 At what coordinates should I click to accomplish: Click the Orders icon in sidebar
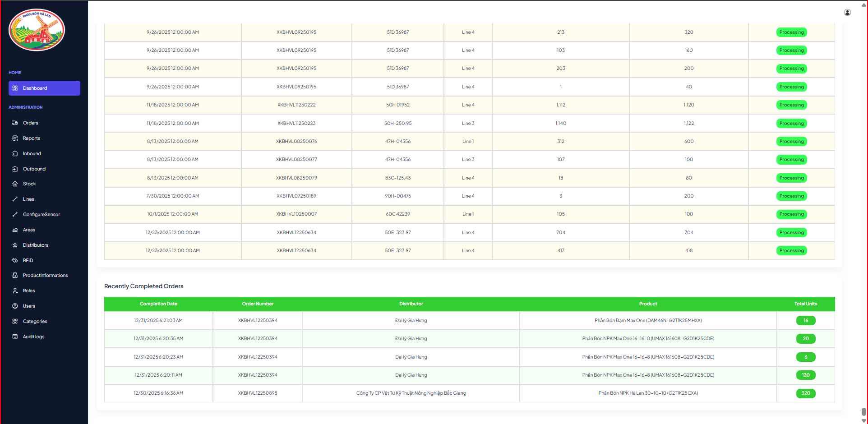point(15,123)
